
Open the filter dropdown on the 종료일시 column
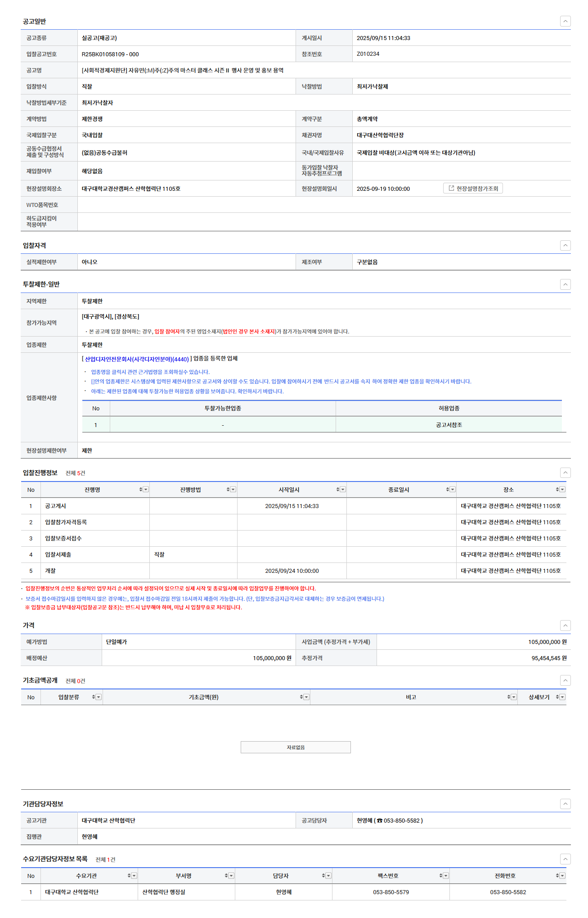coord(453,490)
